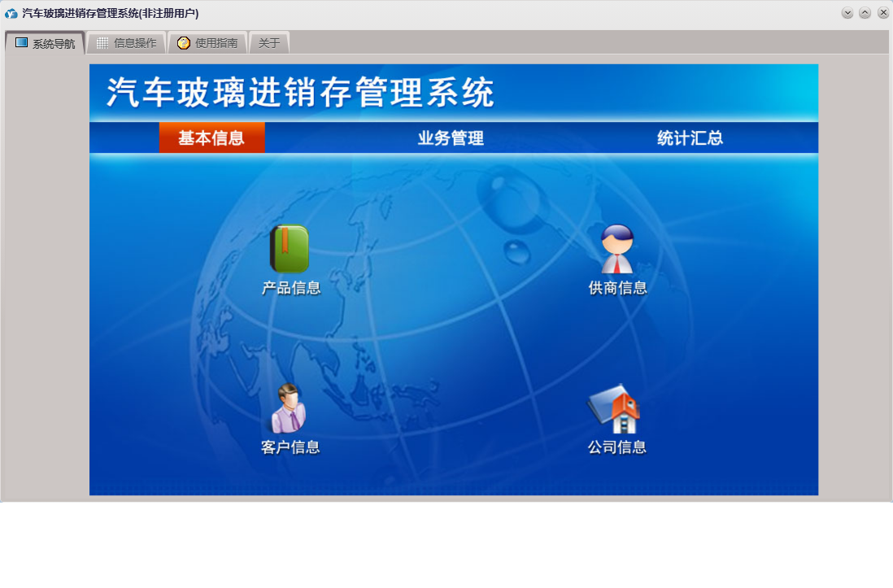
Task: Click the app logo icon in title bar
Action: [11, 14]
